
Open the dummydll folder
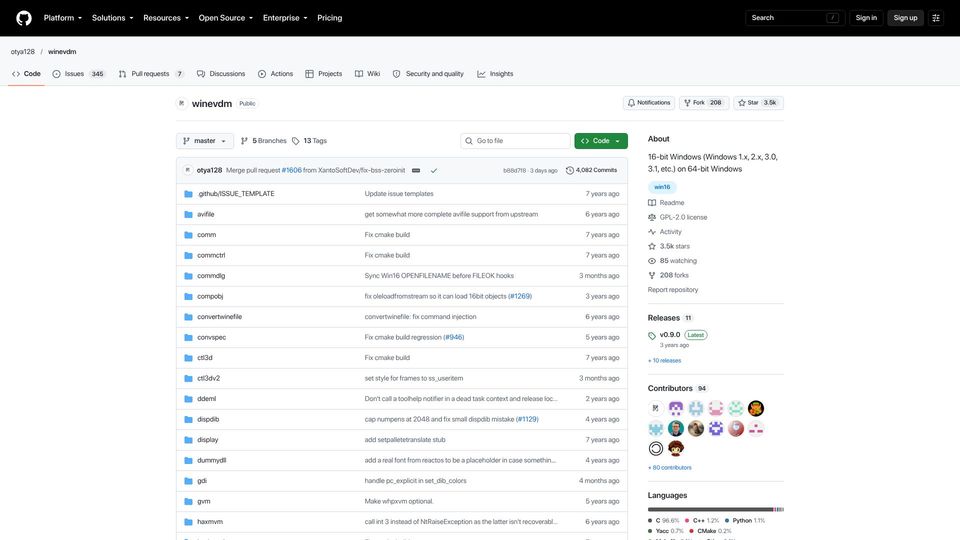pos(211,460)
